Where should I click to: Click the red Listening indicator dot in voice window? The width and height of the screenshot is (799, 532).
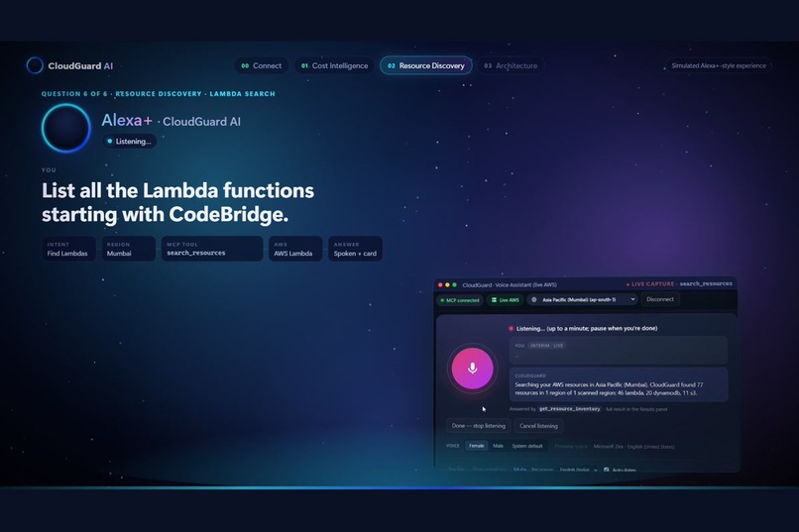point(511,328)
